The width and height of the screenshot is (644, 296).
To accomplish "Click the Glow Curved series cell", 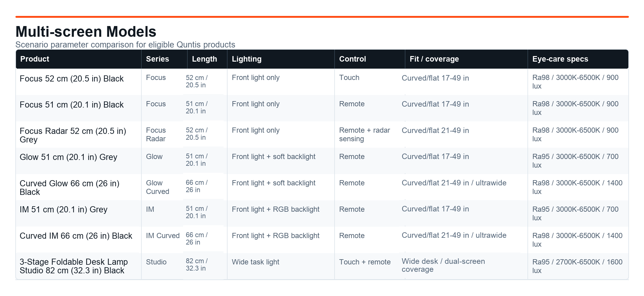I will tap(158, 187).
